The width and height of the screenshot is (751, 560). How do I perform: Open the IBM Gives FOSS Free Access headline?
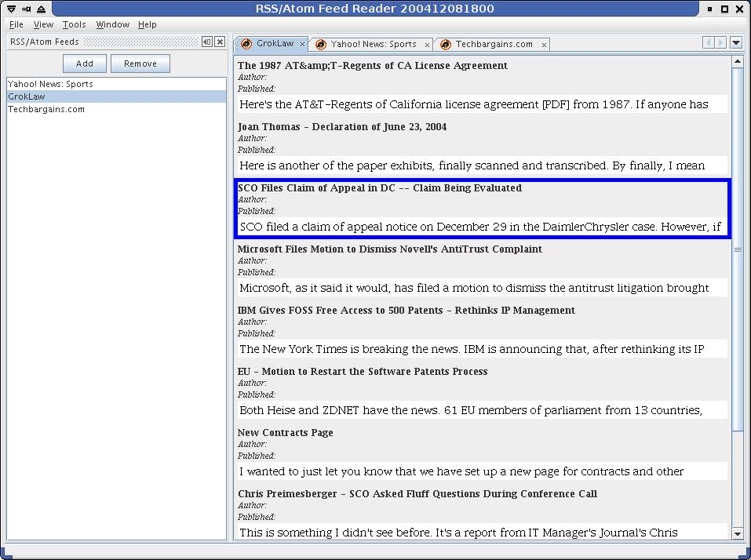click(x=406, y=311)
